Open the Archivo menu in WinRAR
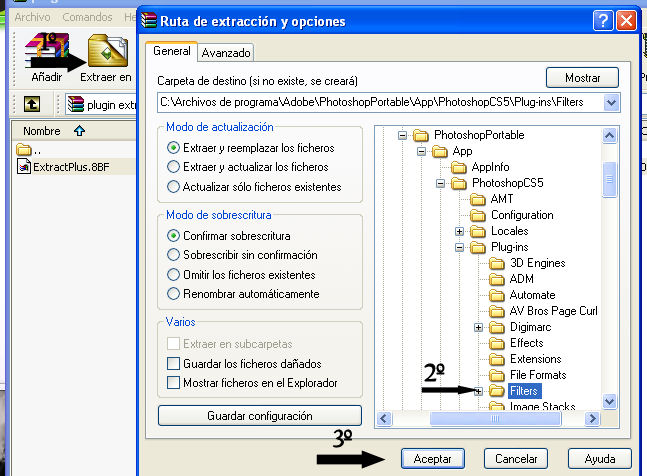The height and width of the screenshot is (476, 647). click(x=32, y=17)
